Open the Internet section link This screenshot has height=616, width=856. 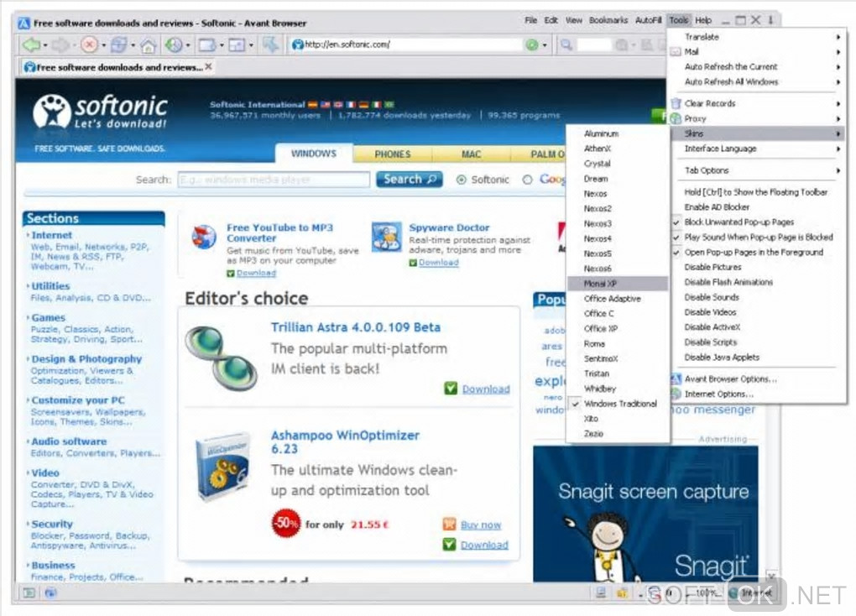(51, 235)
